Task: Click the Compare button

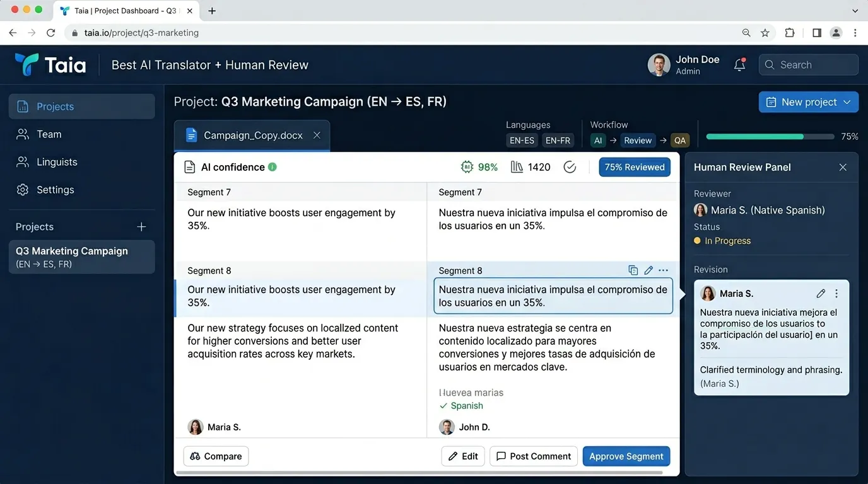Action: tap(216, 456)
